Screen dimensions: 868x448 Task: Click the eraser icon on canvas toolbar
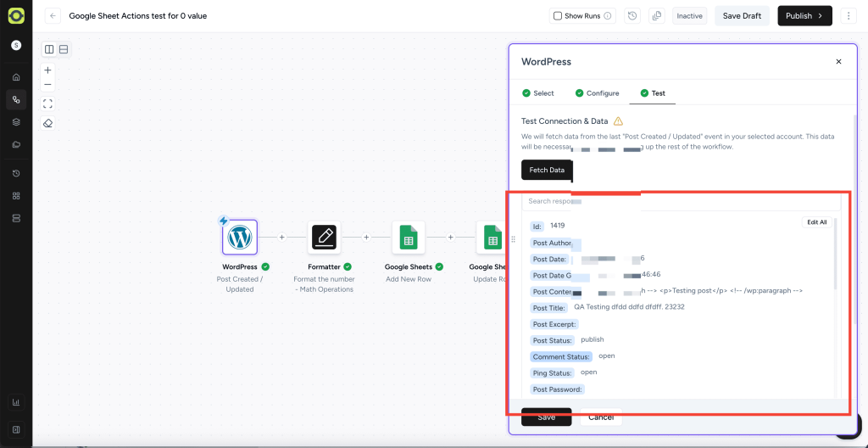point(48,123)
